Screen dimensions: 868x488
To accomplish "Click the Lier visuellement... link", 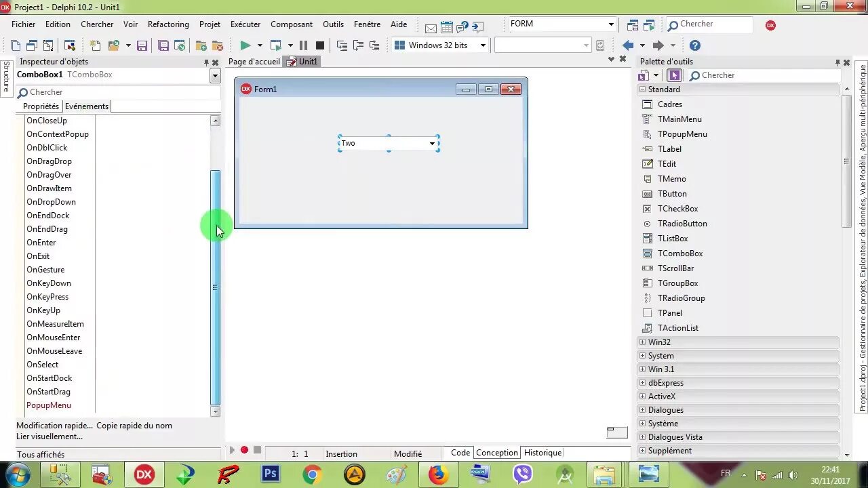I will click(x=50, y=436).
